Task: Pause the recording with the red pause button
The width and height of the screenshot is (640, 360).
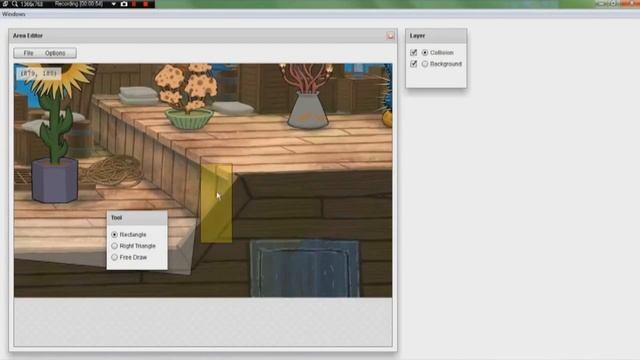Action: point(134,4)
